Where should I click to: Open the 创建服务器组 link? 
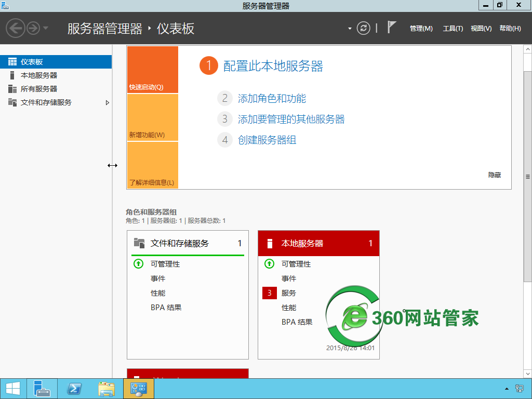(x=267, y=140)
